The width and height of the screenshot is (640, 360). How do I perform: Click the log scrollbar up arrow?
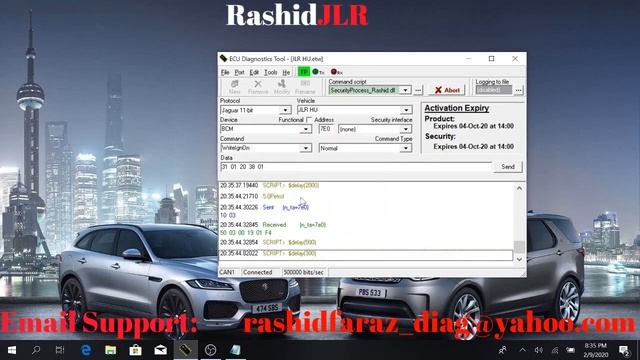click(519, 188)
